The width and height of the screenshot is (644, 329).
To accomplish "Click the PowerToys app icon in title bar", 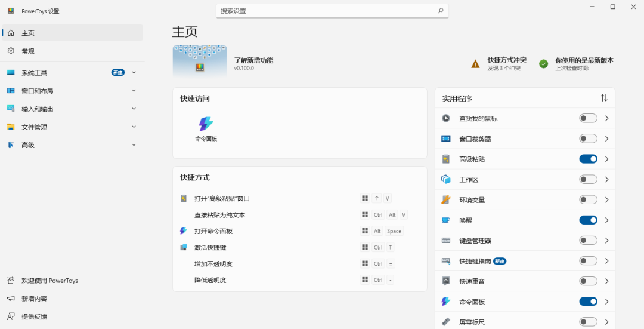I will pyautogui.click(x=11, y=11).
